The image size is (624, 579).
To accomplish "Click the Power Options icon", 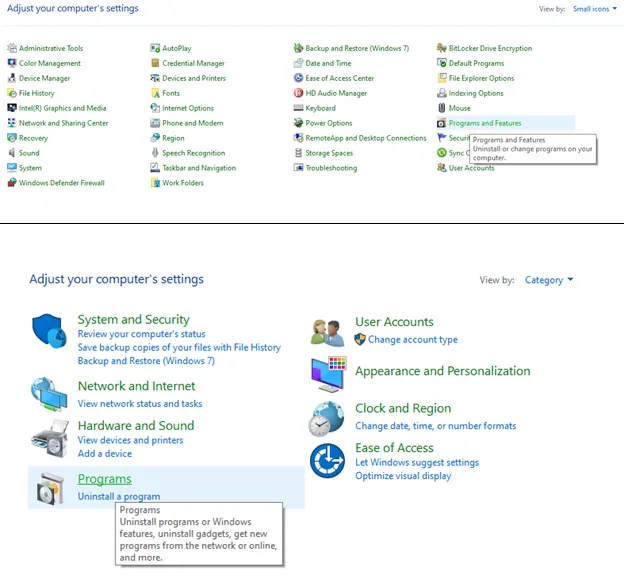I will coord(298,123).
